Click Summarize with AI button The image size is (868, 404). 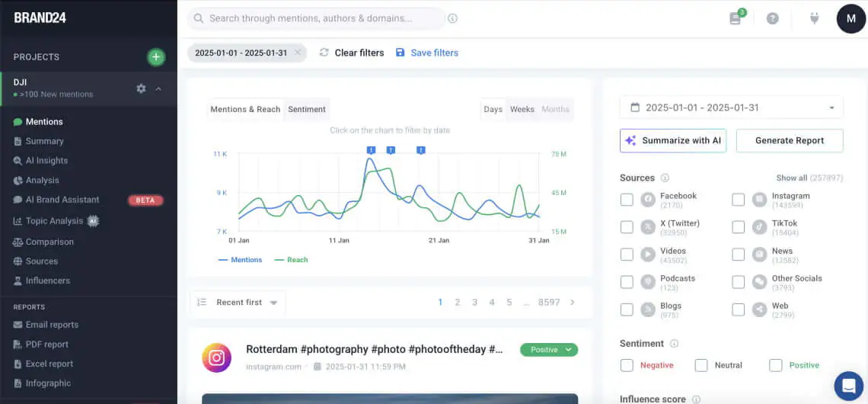point(673,141)
